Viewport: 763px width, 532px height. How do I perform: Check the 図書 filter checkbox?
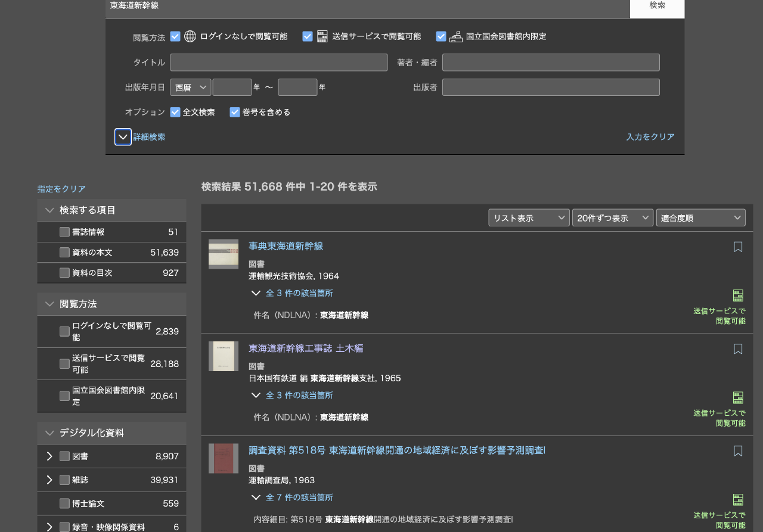coord(64,456)
